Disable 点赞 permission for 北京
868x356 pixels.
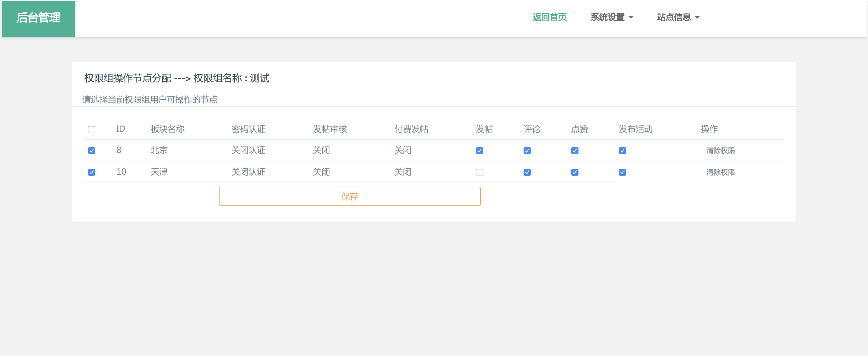(x=575, y=150)
